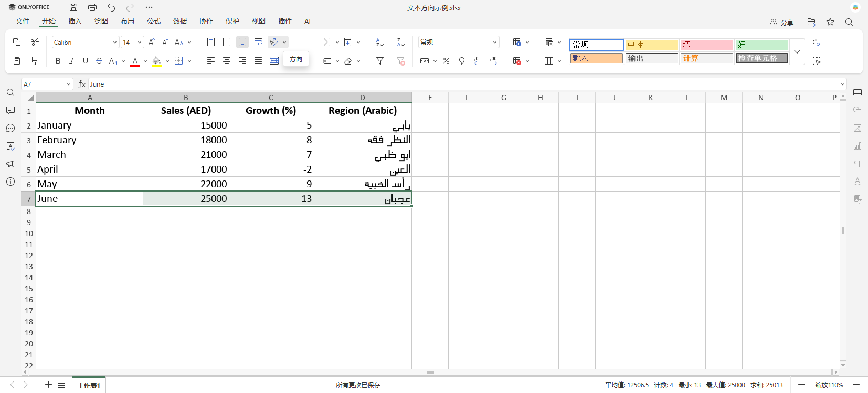
Task: Toggle underline formatting
Action: (x=86, y=61)
